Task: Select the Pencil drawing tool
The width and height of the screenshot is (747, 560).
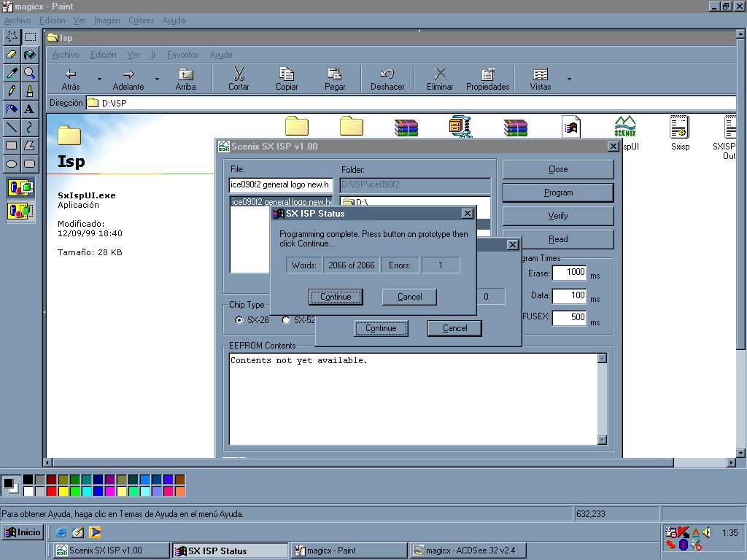Action: (12, 91)
